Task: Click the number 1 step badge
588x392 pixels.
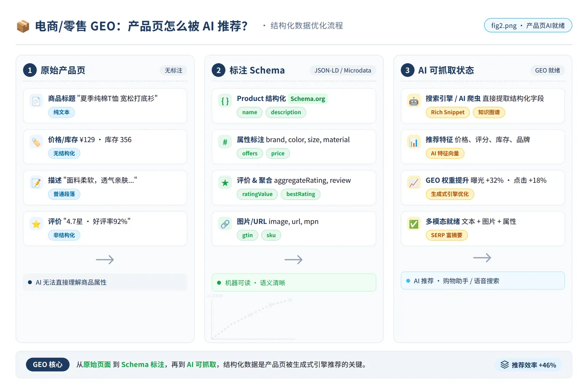Action: [x=30, y=70]
